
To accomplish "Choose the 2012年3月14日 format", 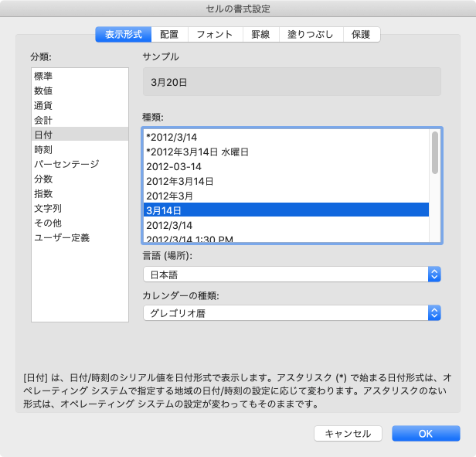I will (x=180, y=181).
